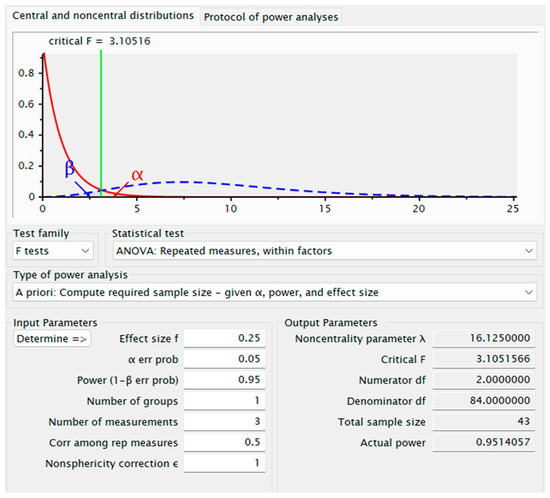This screenshot has height=498, width=550.
Task: Click the Total sample size output value
Action: [484, 421]
